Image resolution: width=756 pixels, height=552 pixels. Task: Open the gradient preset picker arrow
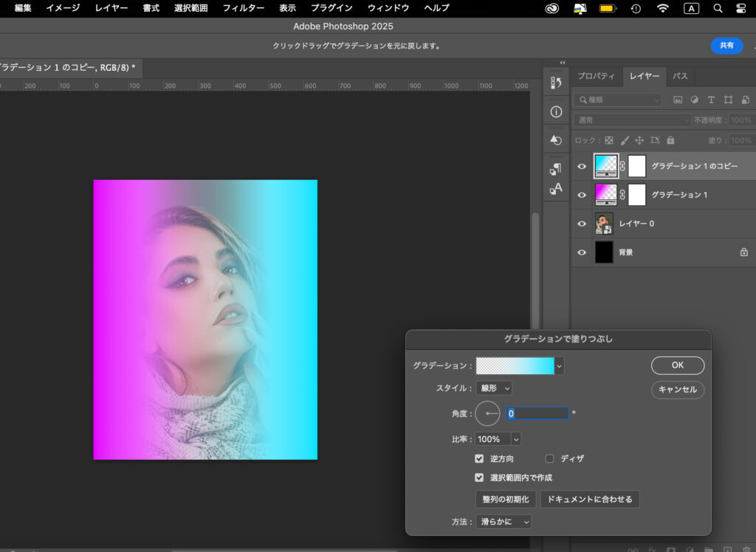[559, 365]
